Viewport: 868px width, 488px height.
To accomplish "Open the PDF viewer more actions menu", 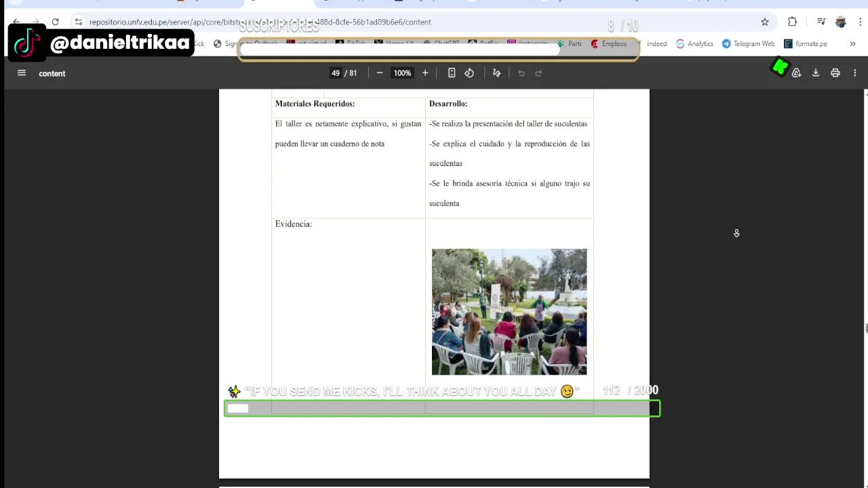I will click(854, 73).
